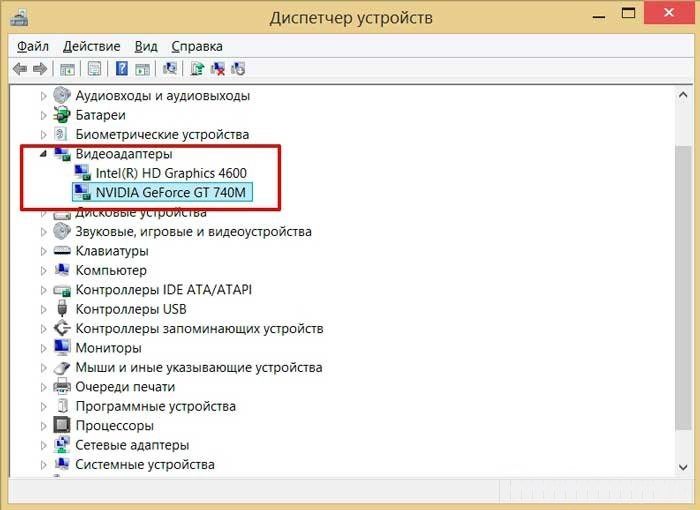This screenshot has height=510, width=700.
Task: Select the Мониторы display icon
Action: coord(62,347)
